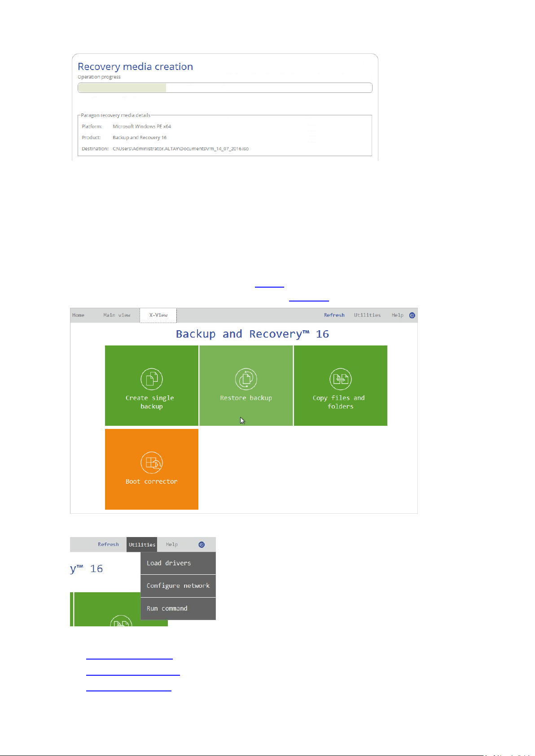
Task: Click the Product value Backup and Recovery 16
Action: tap(140, 138)
